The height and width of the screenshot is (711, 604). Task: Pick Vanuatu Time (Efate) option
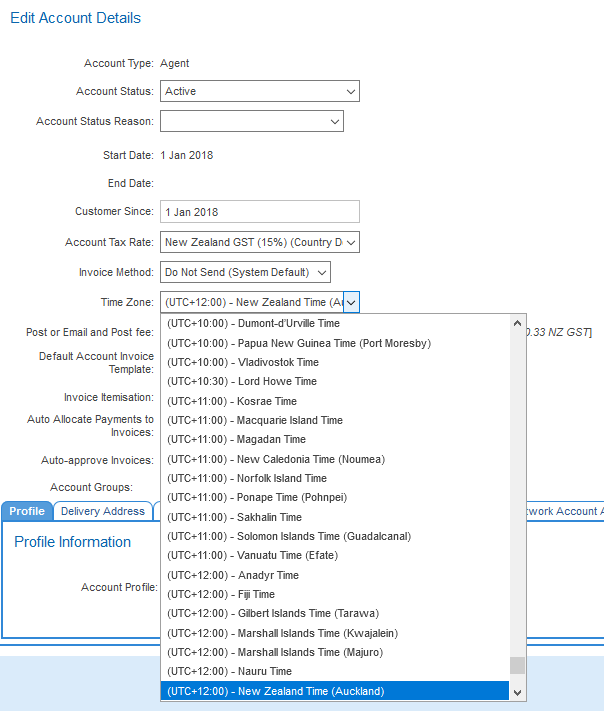[252, 555]
